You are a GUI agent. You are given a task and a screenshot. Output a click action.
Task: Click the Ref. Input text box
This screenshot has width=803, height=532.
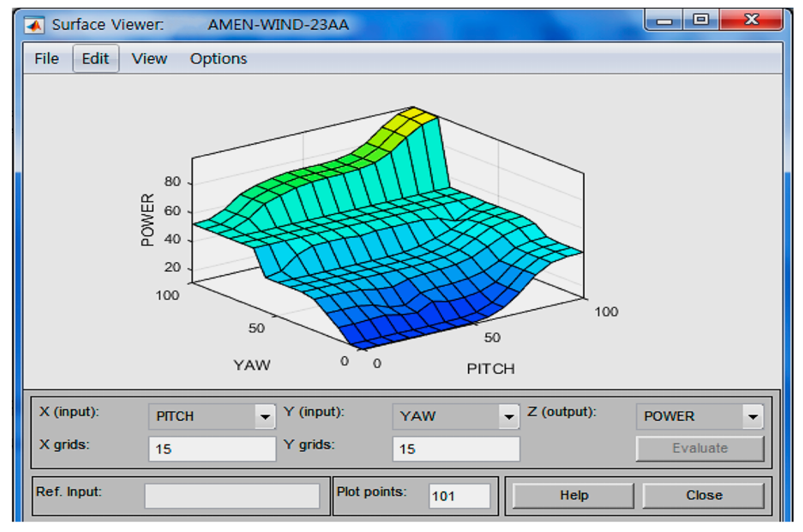tap(232, 496)
